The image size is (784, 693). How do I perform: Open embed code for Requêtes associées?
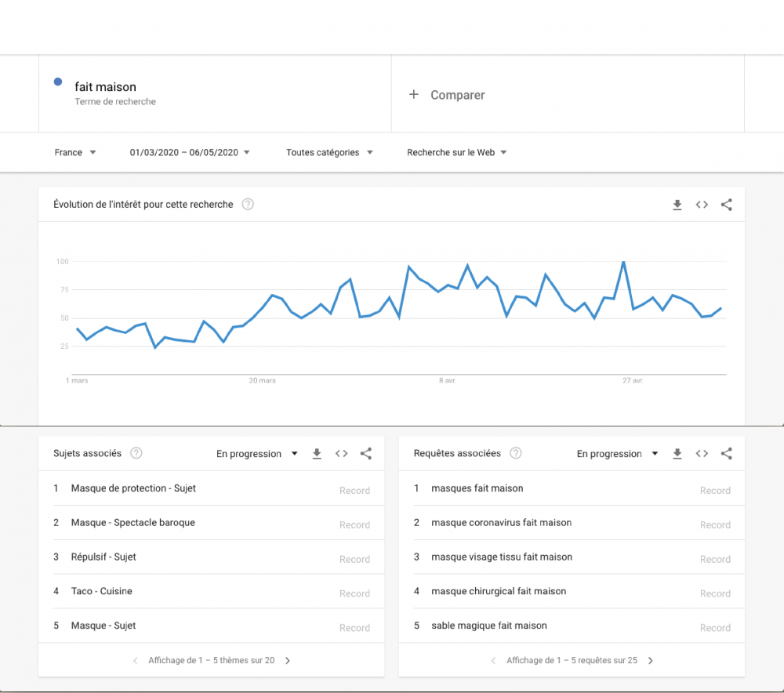coord(702,453)
